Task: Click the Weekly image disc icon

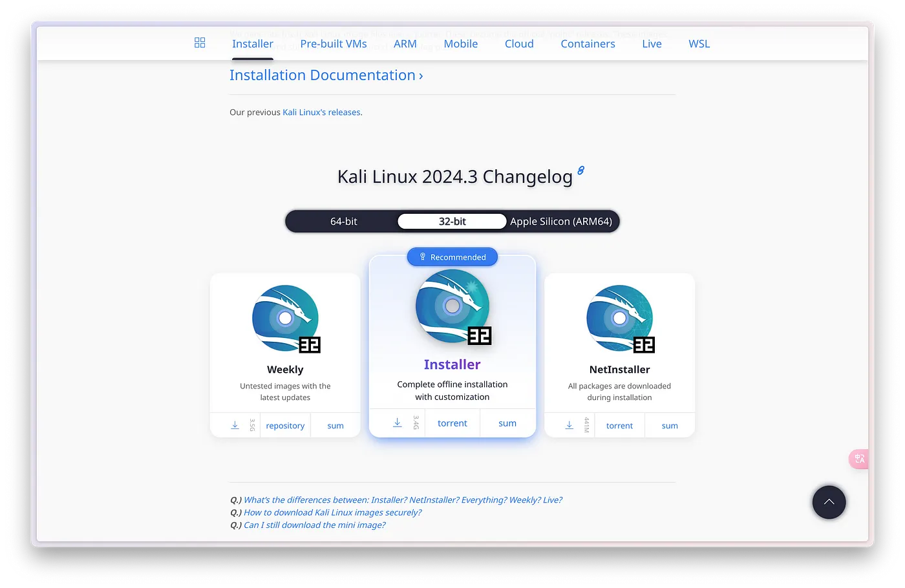Action: coord(286,319)
